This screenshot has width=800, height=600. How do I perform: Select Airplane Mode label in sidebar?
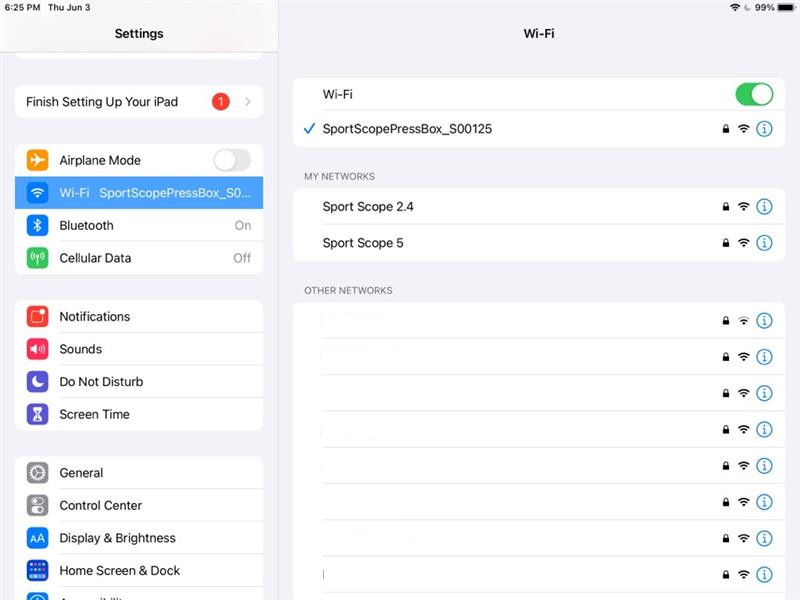point(100,160)
